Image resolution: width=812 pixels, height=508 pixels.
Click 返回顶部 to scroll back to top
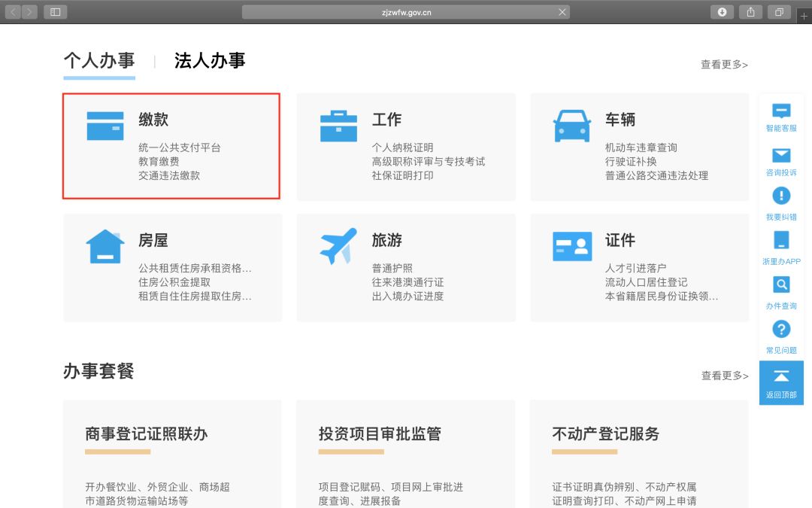781,382
